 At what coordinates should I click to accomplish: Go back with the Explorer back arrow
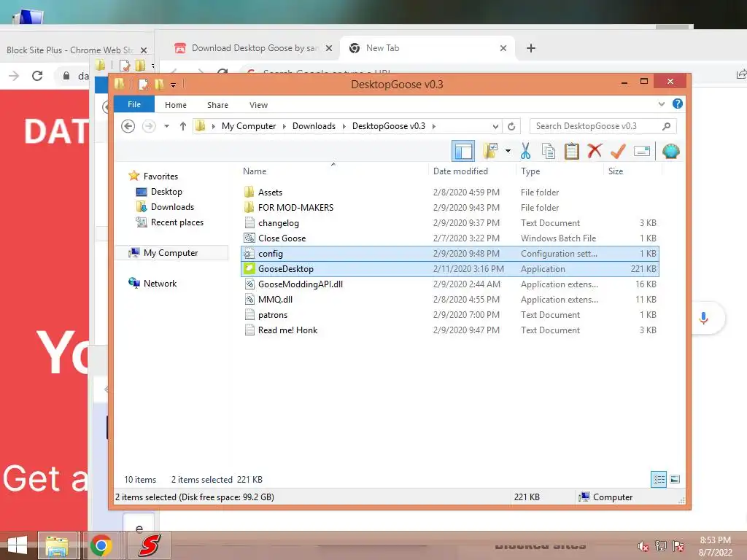tap(128, 126)
